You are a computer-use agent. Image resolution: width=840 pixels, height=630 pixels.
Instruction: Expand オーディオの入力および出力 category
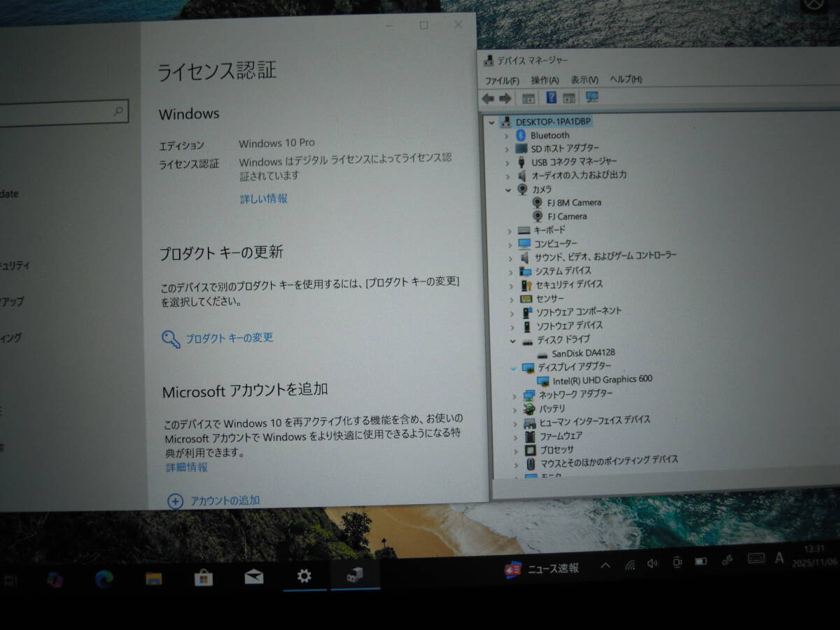click(508, 176)
